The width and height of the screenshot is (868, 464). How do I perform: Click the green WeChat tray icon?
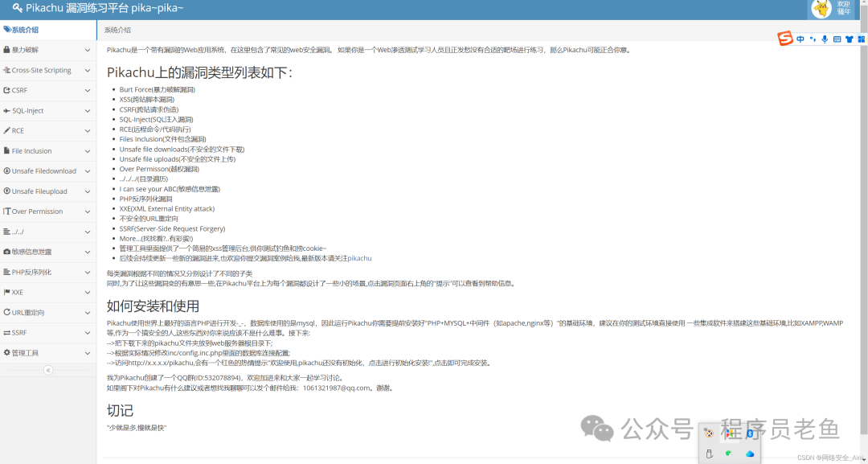pos(729,454)
